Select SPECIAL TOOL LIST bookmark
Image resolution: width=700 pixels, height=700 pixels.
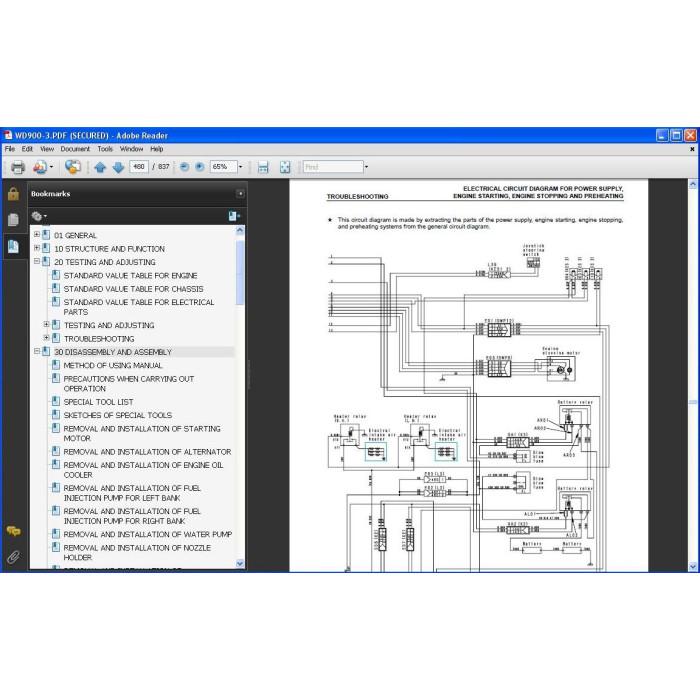98,402
